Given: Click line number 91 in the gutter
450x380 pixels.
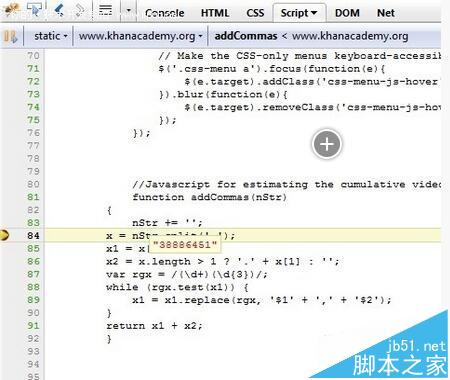Looking at the screenshot, I should pos(33,326).
